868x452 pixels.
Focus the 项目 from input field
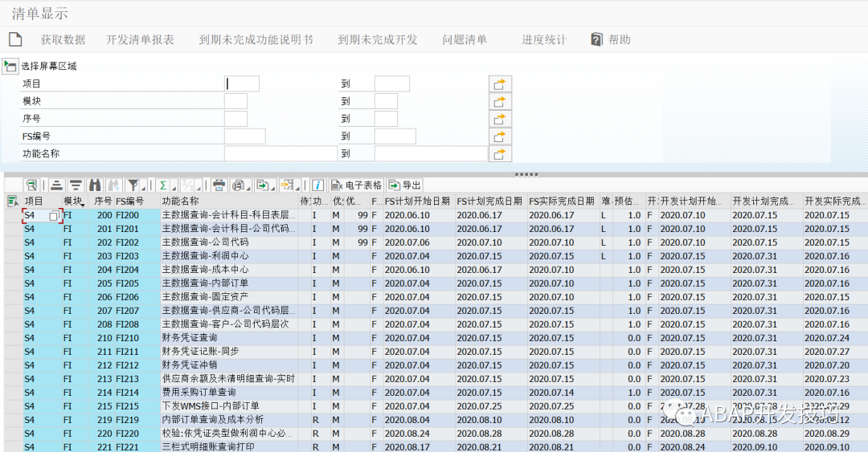(242, 84)
